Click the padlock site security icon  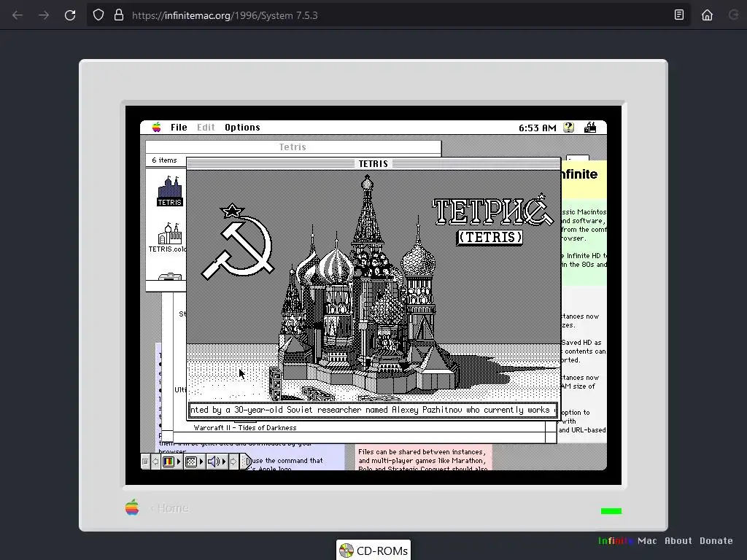[119, 15]
